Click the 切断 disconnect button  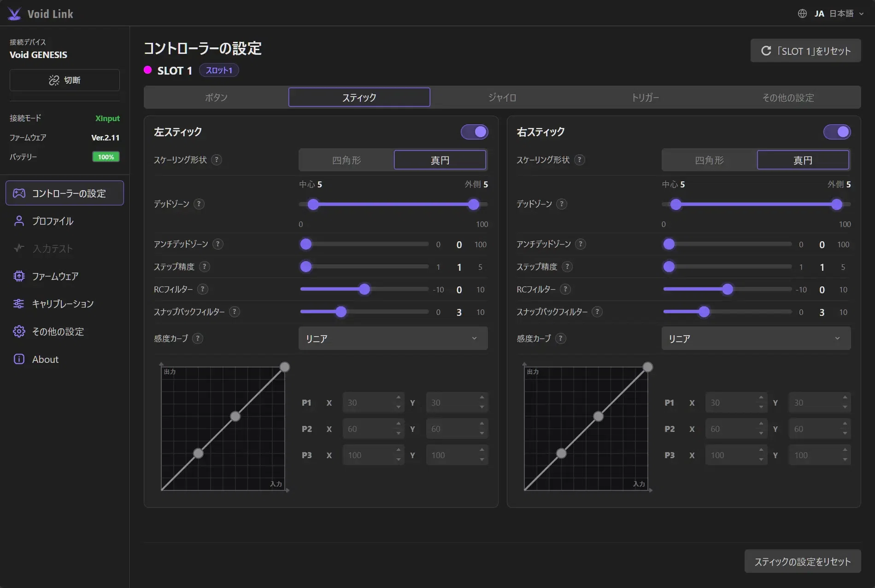(x=65, y=80)
